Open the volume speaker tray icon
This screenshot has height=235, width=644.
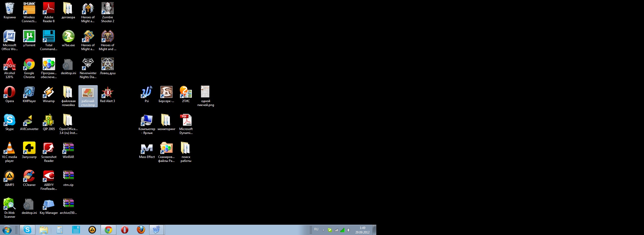(x=349, y=230)
